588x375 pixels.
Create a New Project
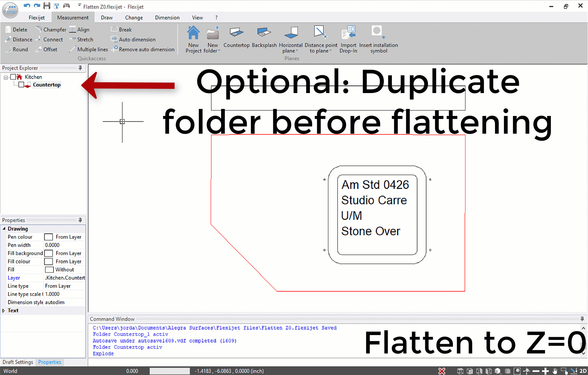[x=193, y=38]
